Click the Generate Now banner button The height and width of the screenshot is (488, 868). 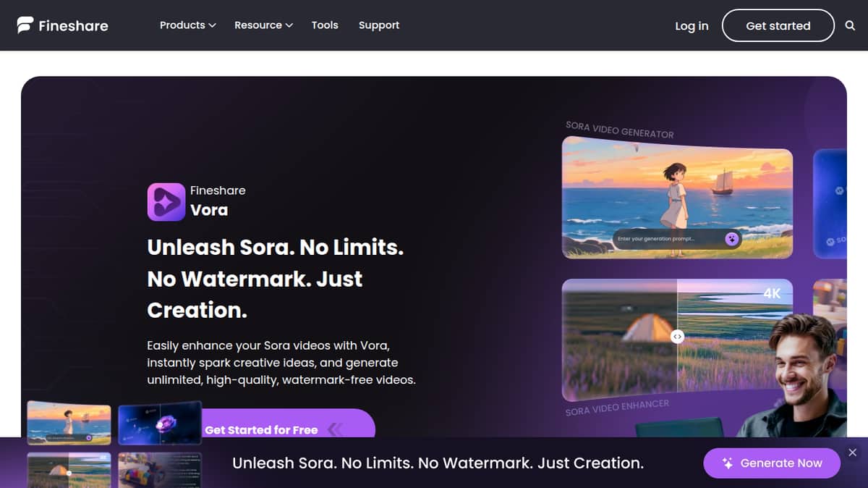point(772,463)
